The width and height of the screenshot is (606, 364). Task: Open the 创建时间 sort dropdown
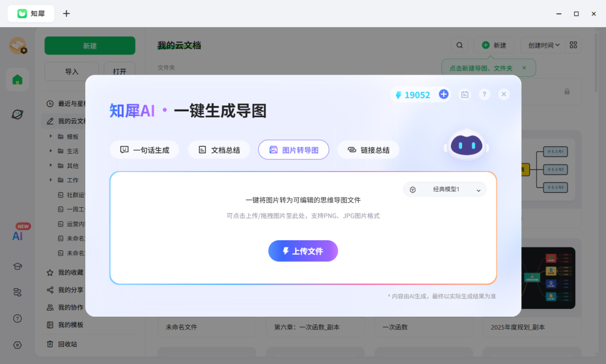[x=543, y=45]
